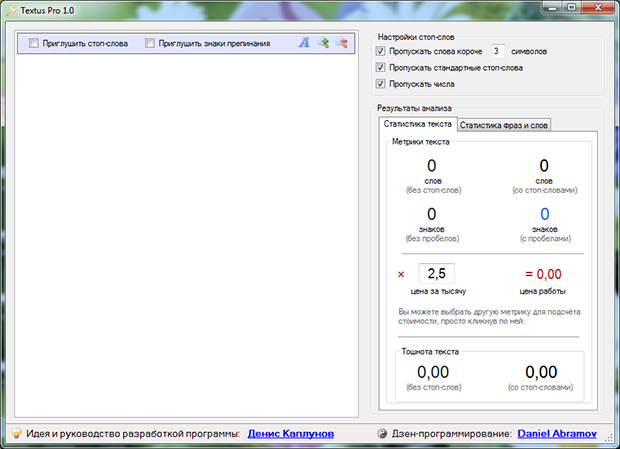The width and height of the screenshot is (620, 449).
Task: Open the Денис Каплунов link
Action: (x=291, y=434)
